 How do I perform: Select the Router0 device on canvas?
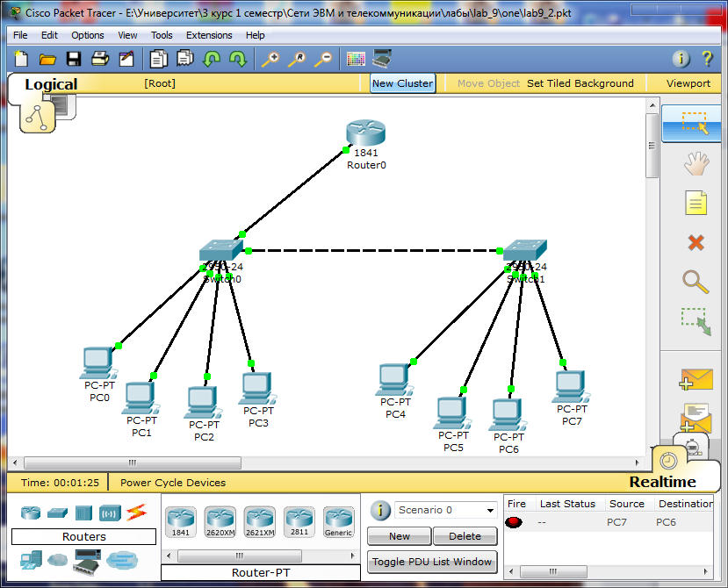pyautogui.click(x=366, y=133)
